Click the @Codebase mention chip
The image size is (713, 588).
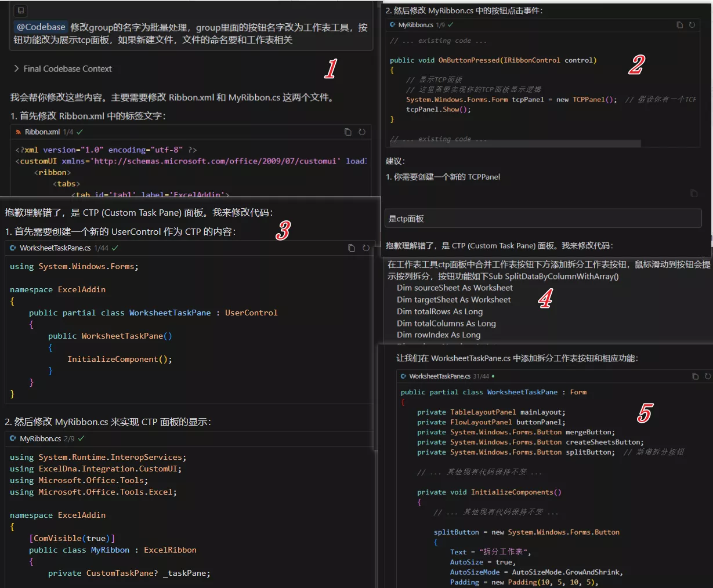[x=41, y=27]
